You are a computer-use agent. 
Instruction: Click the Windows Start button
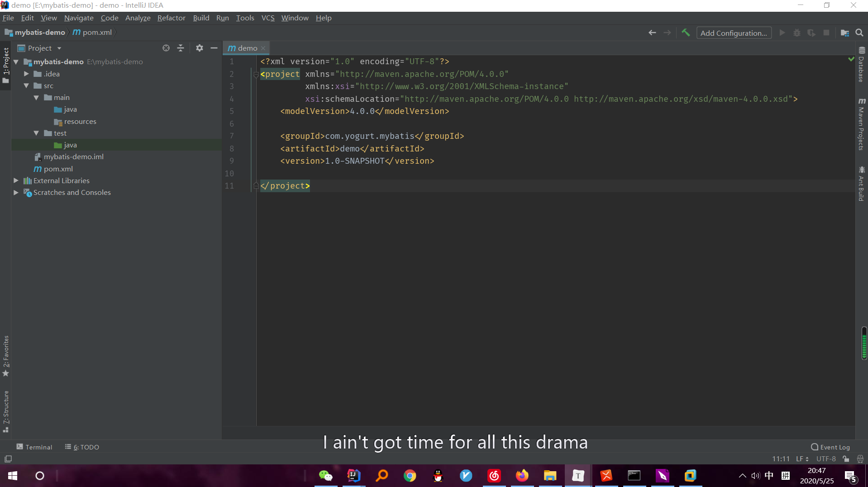(13, 476)
